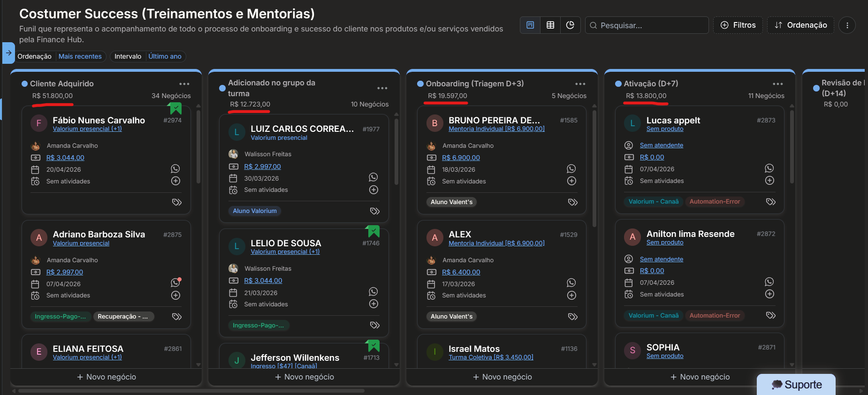868x395 pixels.
Task: Open the three-dot page options menu
Action: pos(847,25)
